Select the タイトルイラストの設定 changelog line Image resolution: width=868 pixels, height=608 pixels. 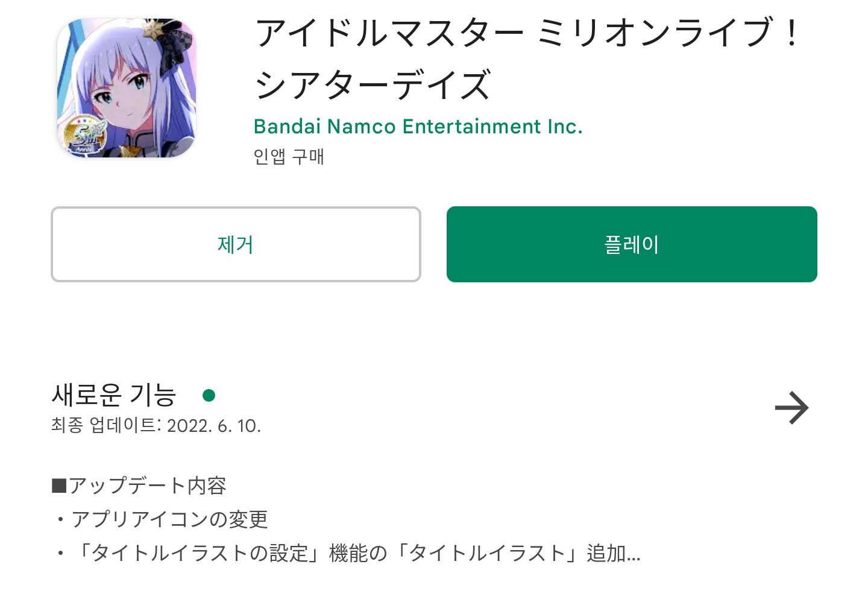[348, 553]
